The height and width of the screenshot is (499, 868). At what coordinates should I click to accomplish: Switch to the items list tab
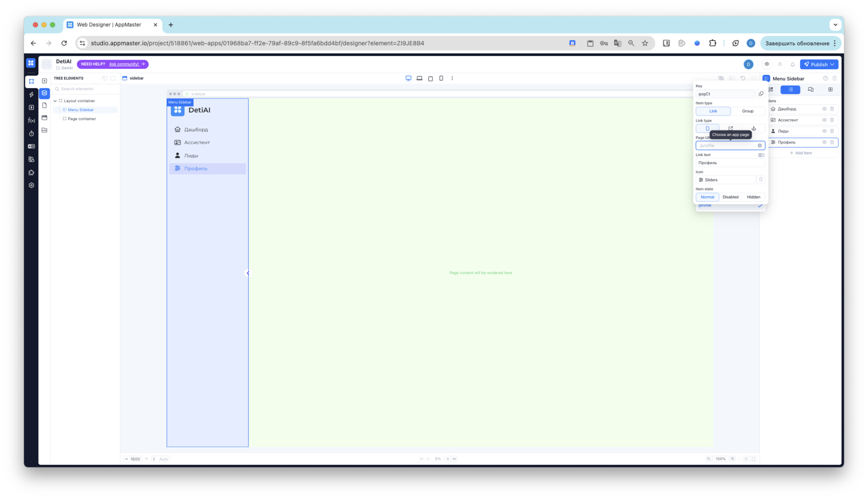coord(790,90)
